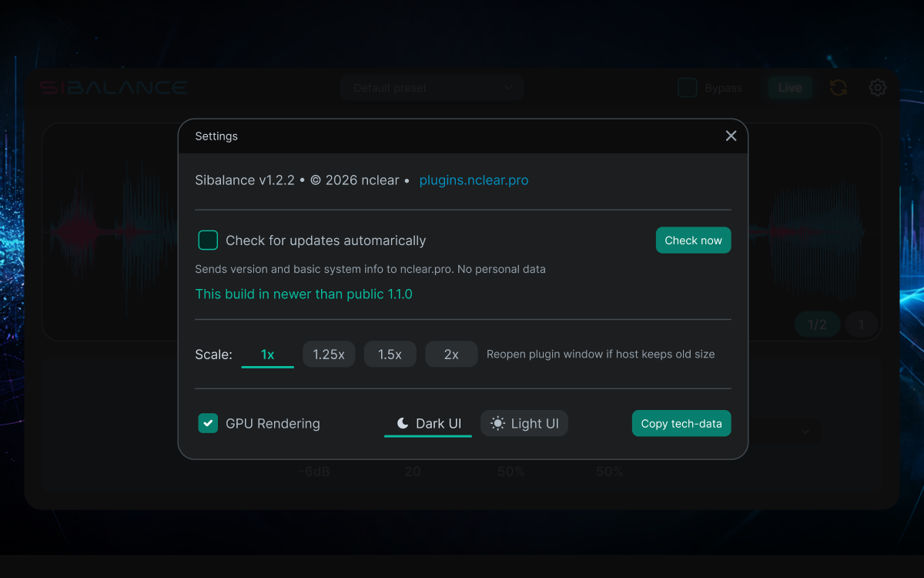Click the refresh arrows icon in header
Image resolution: width=924 pixels, height=578 pixels.
pos(839,88)
